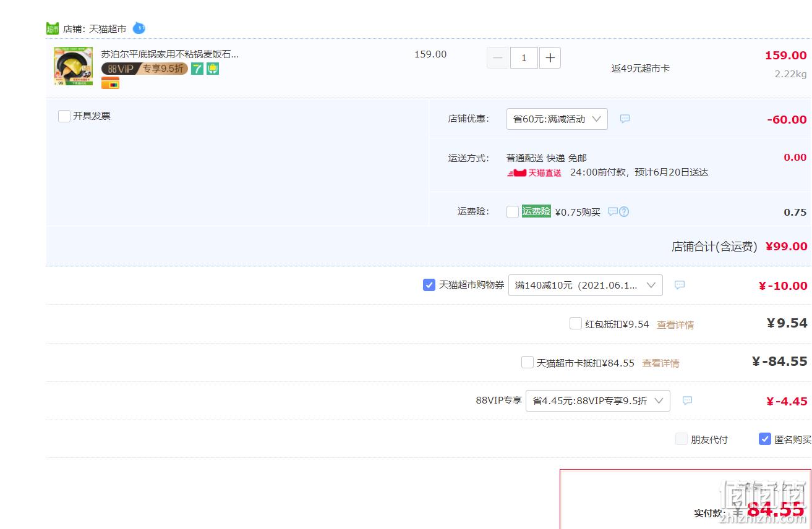Screen dimensions: 812x529
Task: Open 查看详情 link for 天猫超市卡抵扣
Action: point(660,363)
